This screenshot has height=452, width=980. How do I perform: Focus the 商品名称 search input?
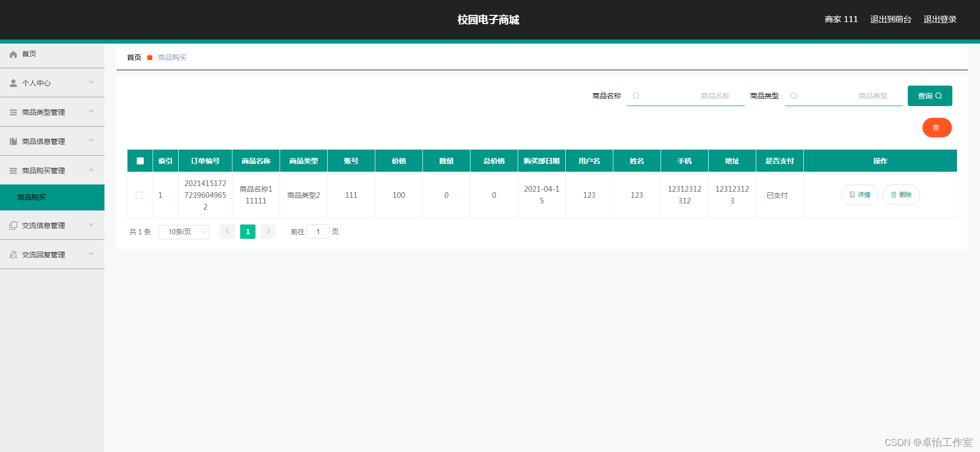tap(686, 96)
